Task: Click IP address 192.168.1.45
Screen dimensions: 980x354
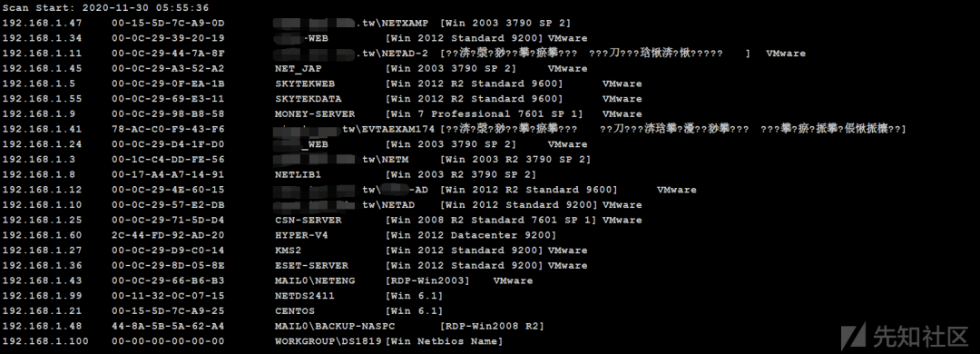Action: (42, 68)
